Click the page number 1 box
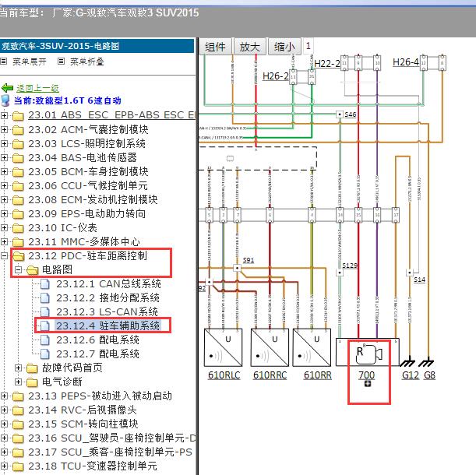 pos(309,46)
